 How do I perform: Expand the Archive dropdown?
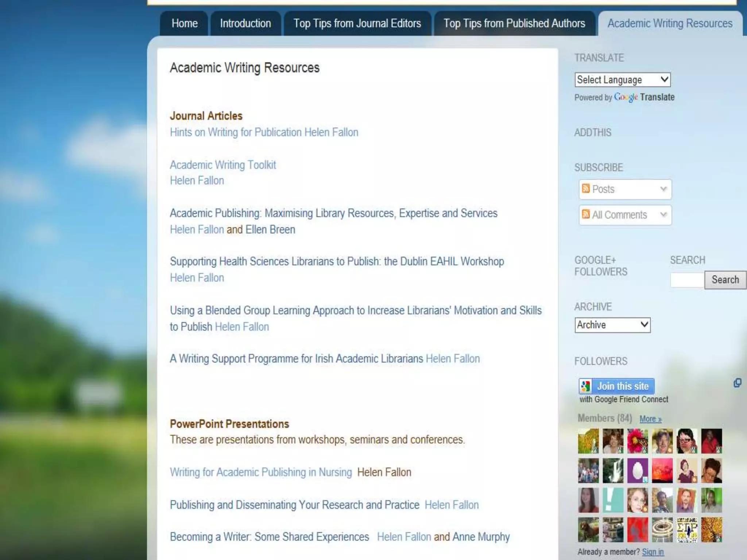coord(612,325)
